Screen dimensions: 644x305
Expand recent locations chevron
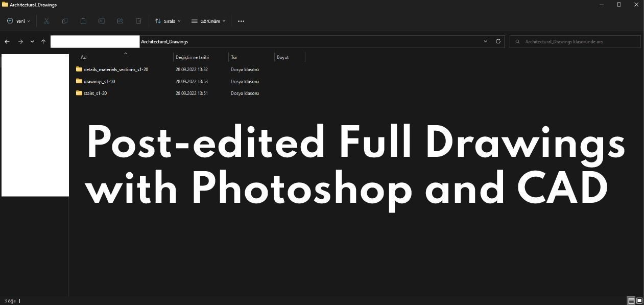coord(32,41)
